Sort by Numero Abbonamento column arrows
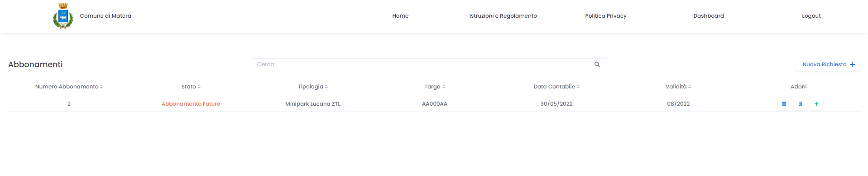 click(x=101, y=87)
